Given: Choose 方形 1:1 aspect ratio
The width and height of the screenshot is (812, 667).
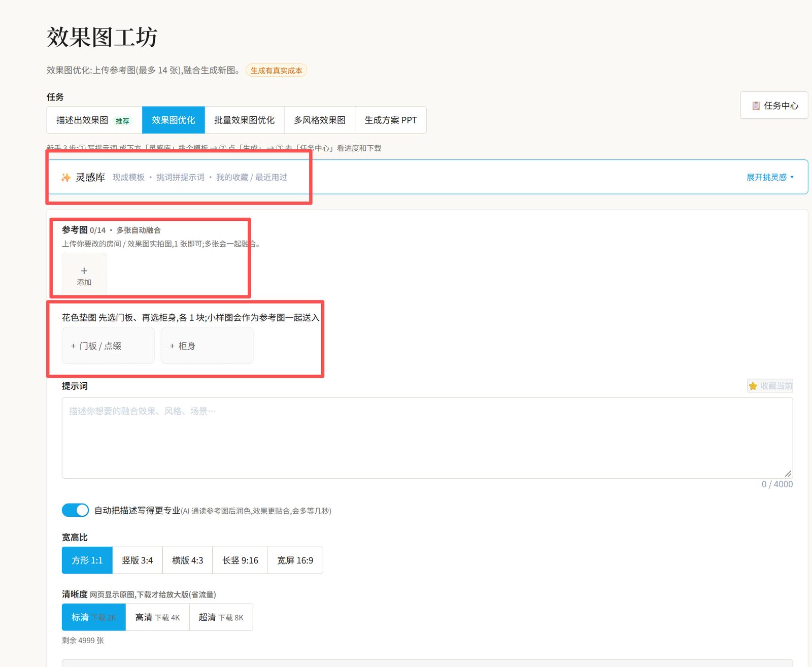Looking at the screenshot, I should 87,560.
